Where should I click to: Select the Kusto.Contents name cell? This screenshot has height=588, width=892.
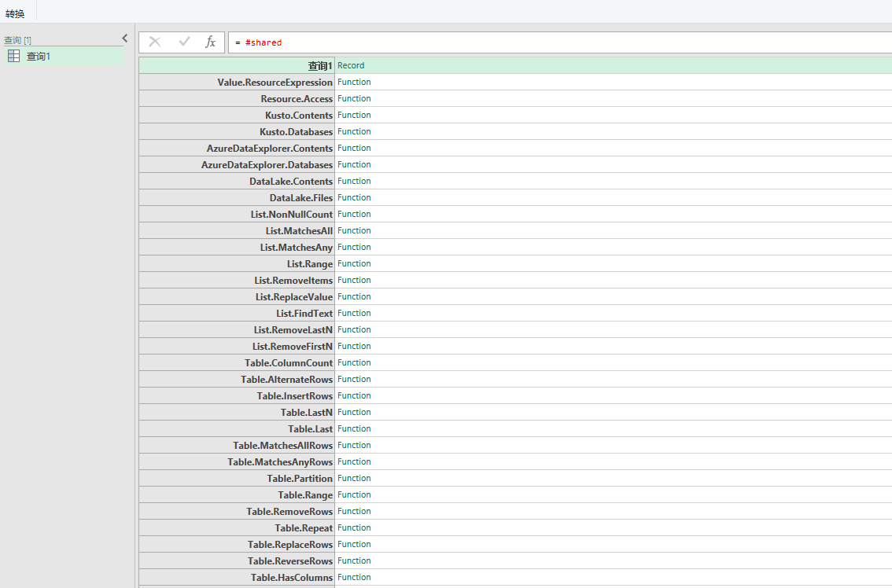237,115
